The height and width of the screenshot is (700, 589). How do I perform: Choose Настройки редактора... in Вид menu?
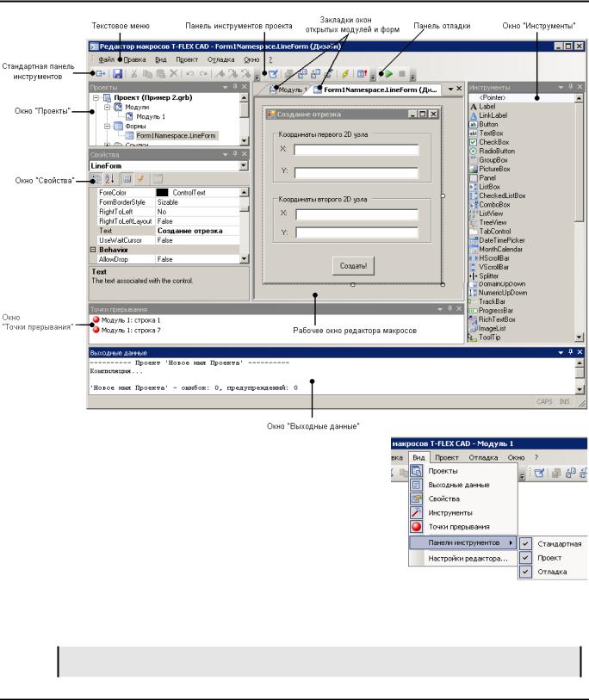[468, 559]
